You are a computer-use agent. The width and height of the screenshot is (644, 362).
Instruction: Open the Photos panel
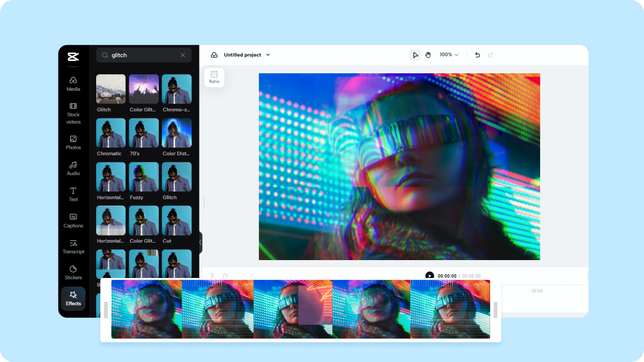click(x=73, y=143)
